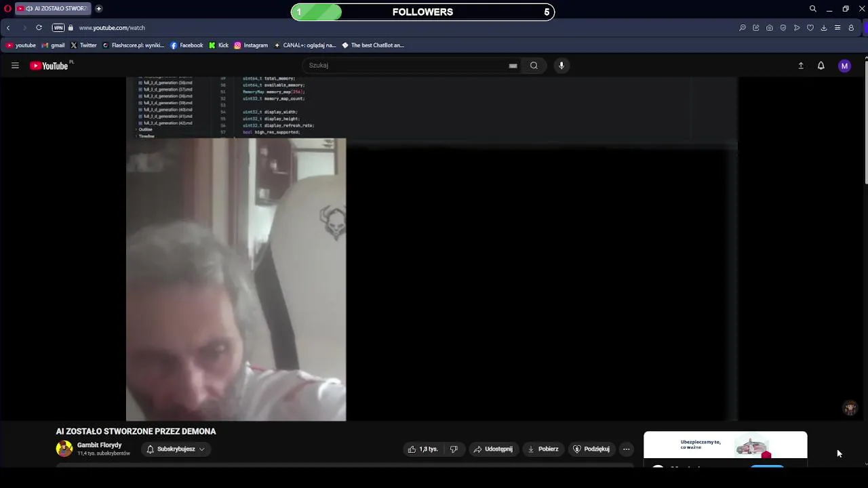Click the video title AI ZOSTAŁO STWORZONE PRZEZ DEMONA
Screen dimensions: 868x488
tap(136, 431)
